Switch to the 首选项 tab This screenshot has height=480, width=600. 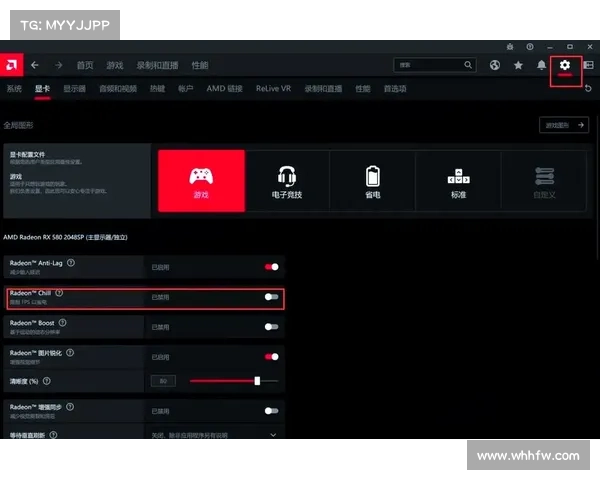pyautogui.click(x=395, y=89)
